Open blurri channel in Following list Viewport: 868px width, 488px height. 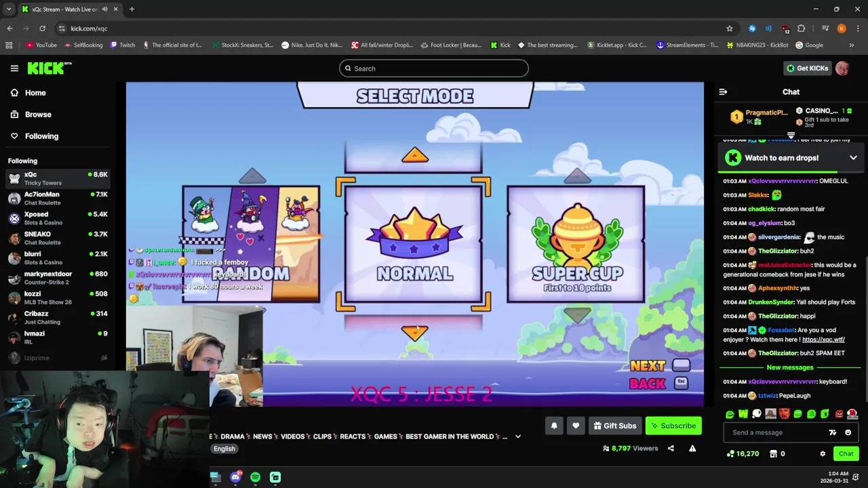click(x=57, y=258)
